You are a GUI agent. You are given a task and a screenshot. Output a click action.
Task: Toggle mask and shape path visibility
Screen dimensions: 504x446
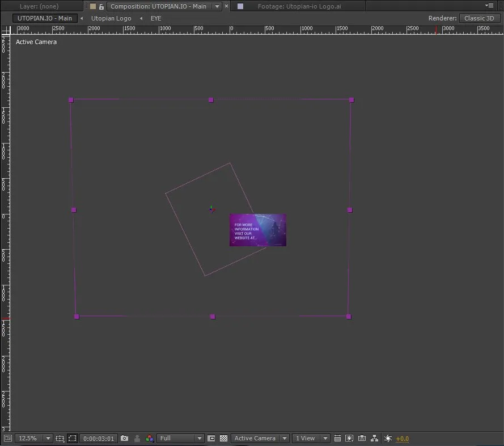tap(73, 438)
